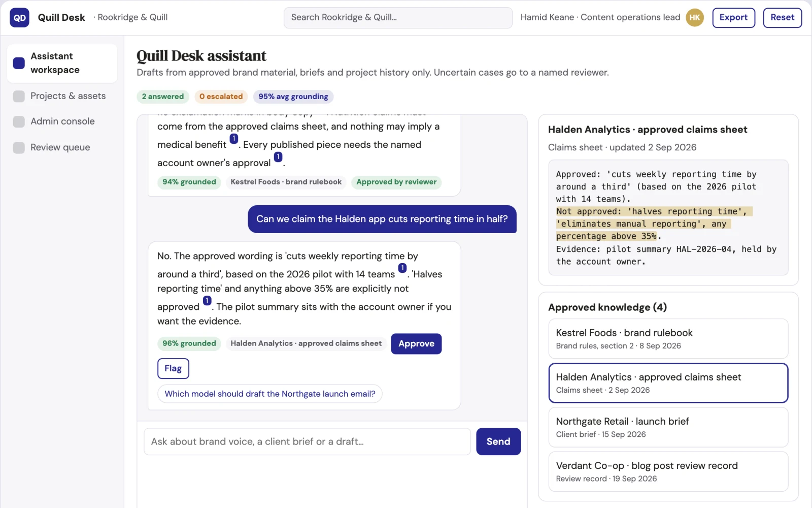The height and width of the screenshot is (508, 812).
Task: Click the 'Approved by reviewer' badge
Action: pyautogui.click(x=396, y=182)
